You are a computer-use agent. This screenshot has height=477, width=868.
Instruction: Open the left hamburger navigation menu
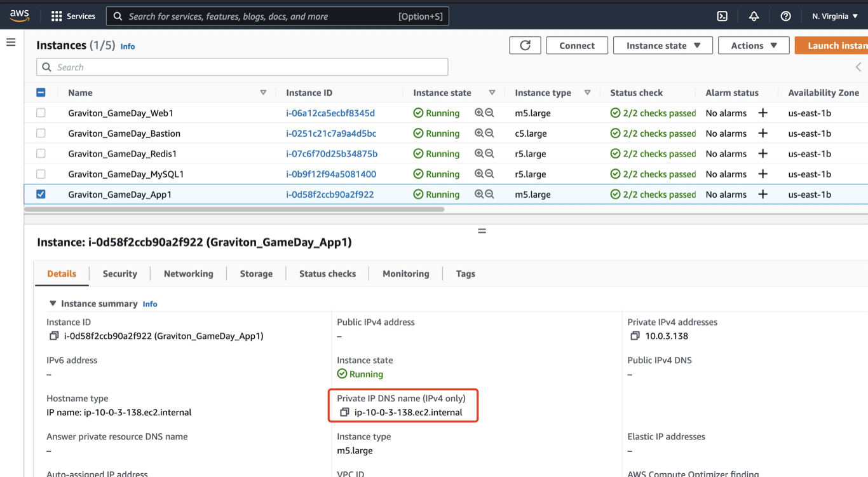[11, 43]
